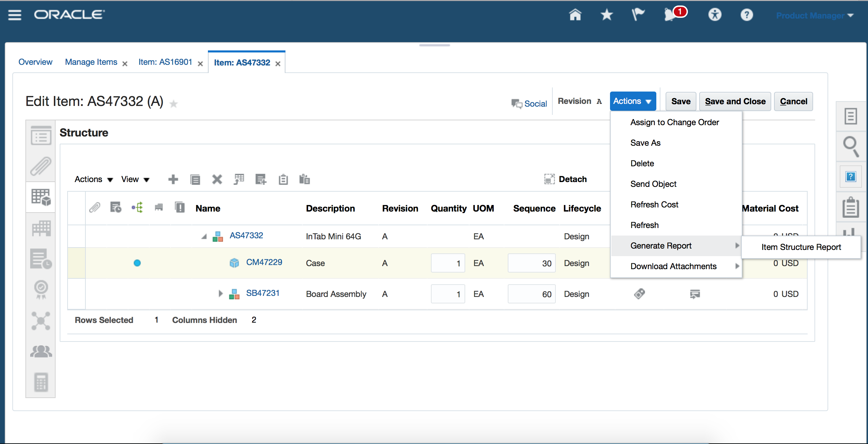The width and height of the screenshot is (868, 444).
Task: Click the favorites star icon in header
Action: click(607, 15)
